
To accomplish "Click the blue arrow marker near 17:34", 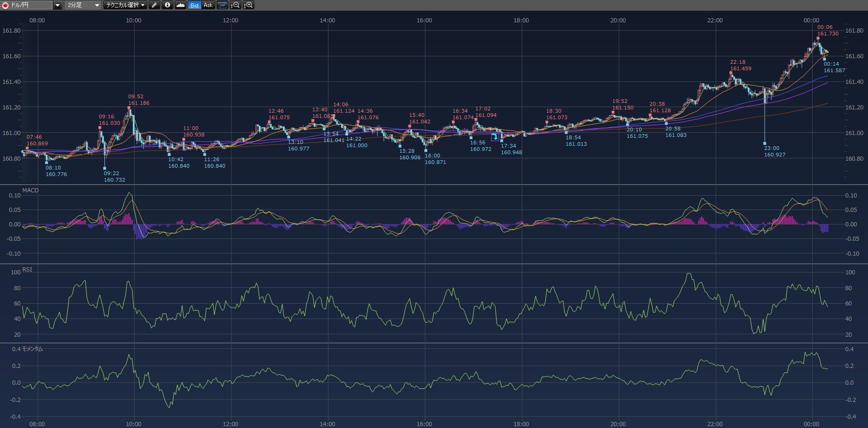I will (495, 137).
